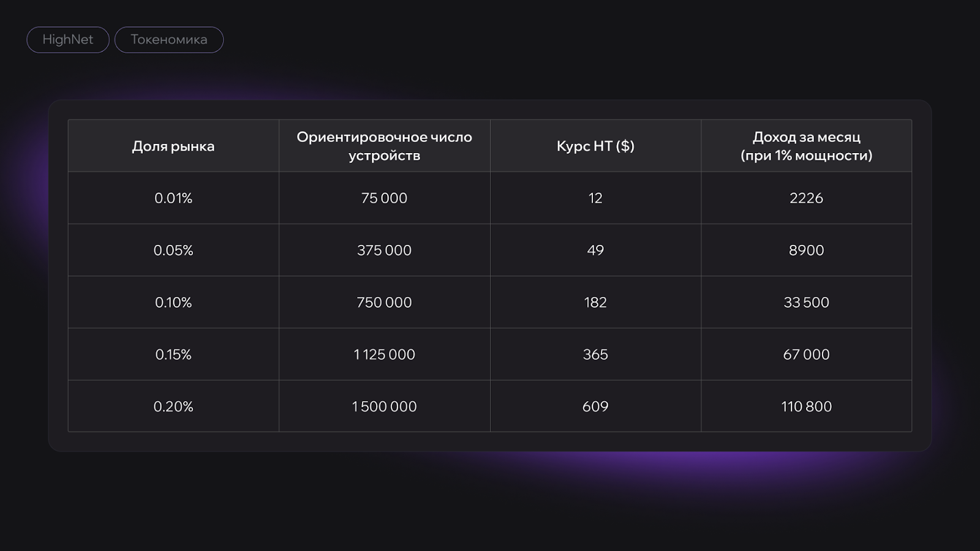Click the 0.10% market share cell

point(173,302)
